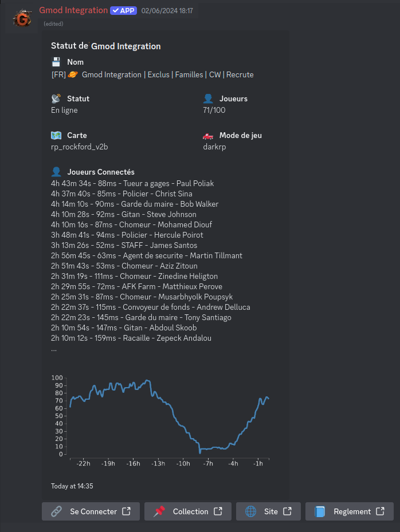Click the APP verified badge
The height and width of the screenshot is (532, 400).
[x=123, y=10]
